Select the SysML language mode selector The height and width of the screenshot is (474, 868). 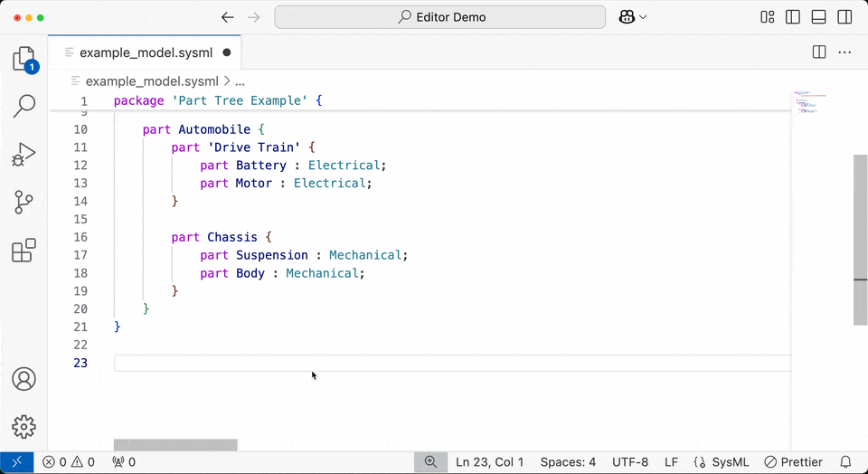tap(722, 462)
